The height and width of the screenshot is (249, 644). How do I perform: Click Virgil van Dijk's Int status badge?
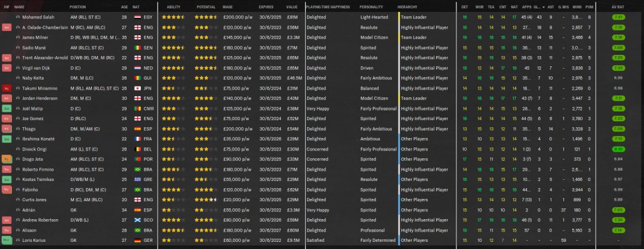[x=6, y=68]
